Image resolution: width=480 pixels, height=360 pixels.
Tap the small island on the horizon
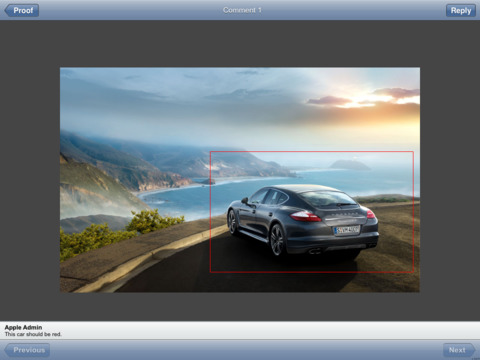[350, 165]
